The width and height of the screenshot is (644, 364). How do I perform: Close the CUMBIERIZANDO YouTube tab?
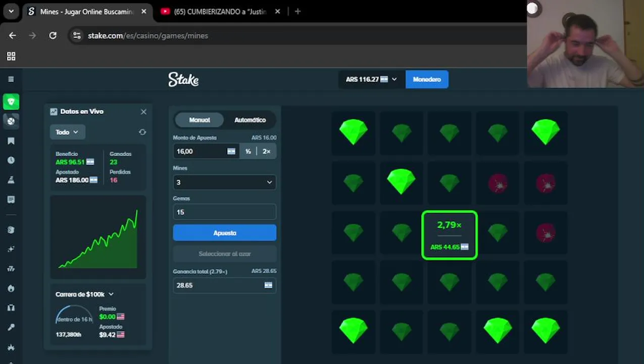(277, 11)
